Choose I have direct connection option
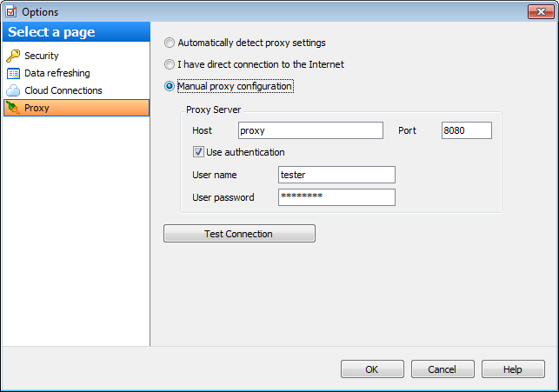The width and height of the screenshot is (559, 392). tap(170, 64)
